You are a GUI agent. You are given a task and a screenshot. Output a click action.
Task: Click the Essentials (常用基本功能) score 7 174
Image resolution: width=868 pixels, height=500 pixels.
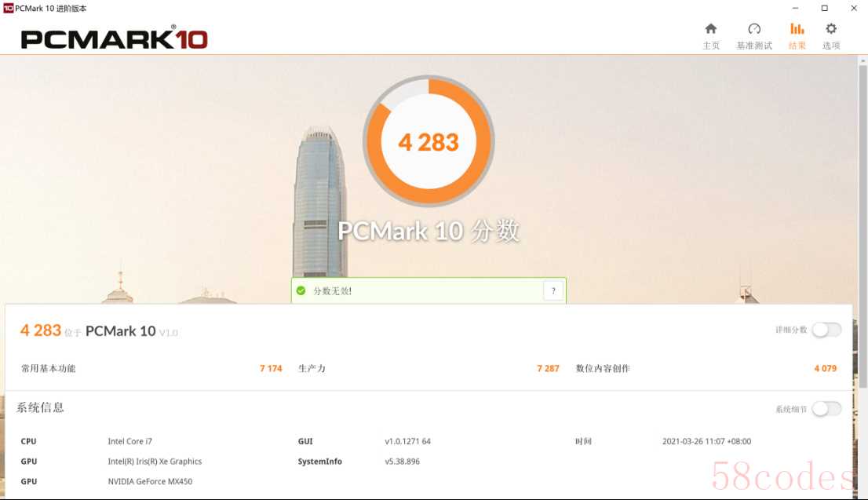[x=271, y=368]
